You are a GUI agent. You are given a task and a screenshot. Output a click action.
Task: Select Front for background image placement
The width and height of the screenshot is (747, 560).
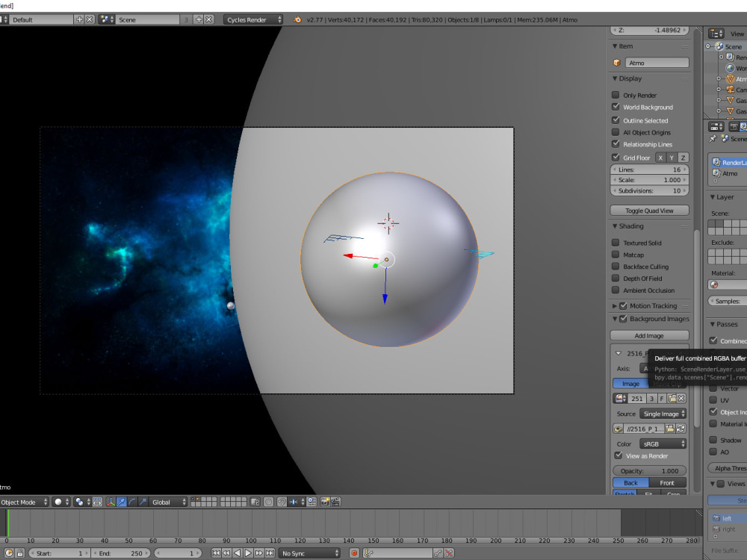[x=667, y=483]
